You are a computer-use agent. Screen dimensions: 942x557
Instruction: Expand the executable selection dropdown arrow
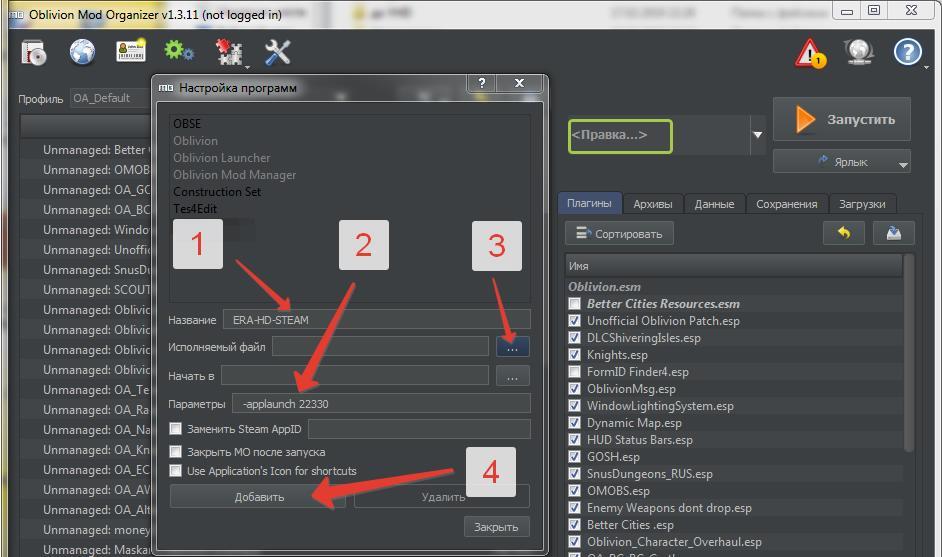pyautogui.click(x=757, y=135)
